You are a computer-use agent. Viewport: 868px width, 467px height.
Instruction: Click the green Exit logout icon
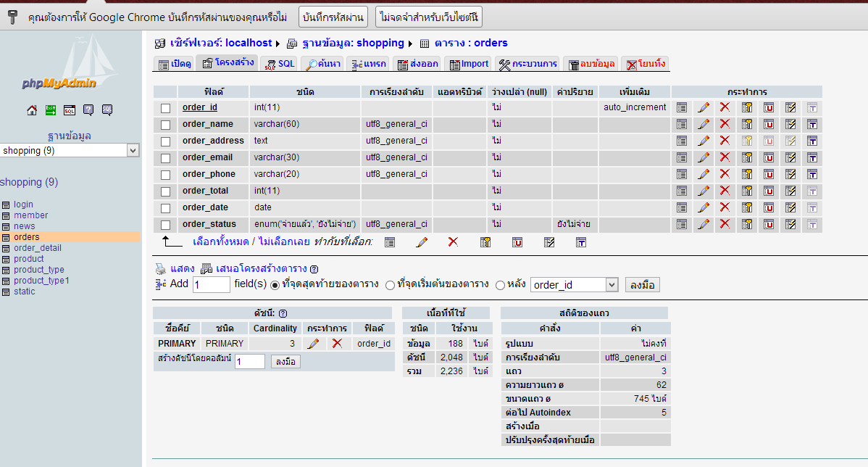(x=51, y=110)
